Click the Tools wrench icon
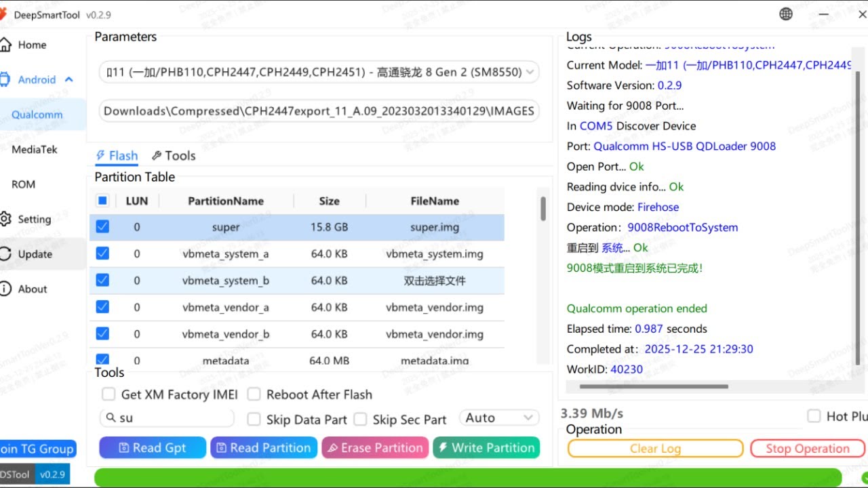The height and width of the screenshot is (488, 868). 157,156
